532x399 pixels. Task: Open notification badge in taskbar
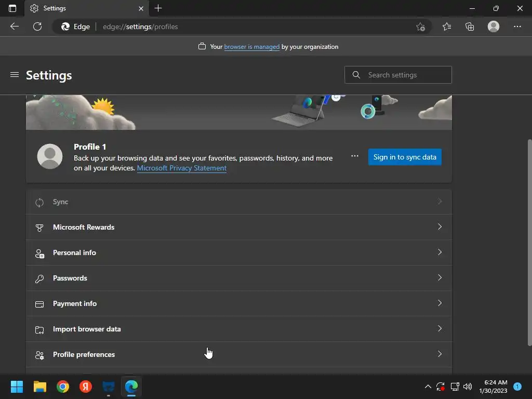(517, 386)
